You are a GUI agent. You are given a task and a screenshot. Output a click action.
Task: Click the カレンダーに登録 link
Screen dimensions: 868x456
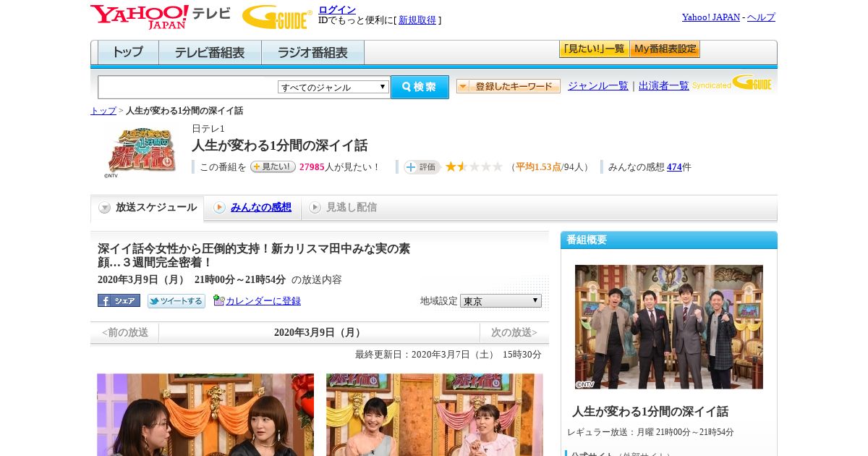coord(263,301)
